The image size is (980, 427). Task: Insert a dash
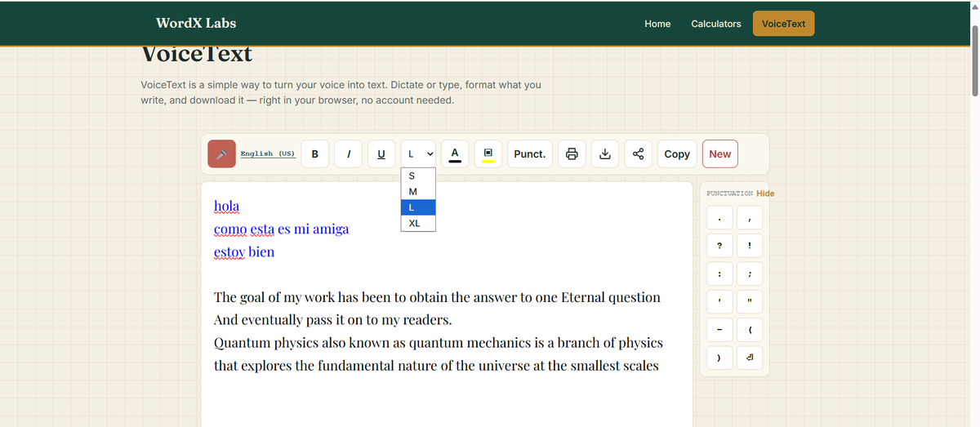[719, 330]
